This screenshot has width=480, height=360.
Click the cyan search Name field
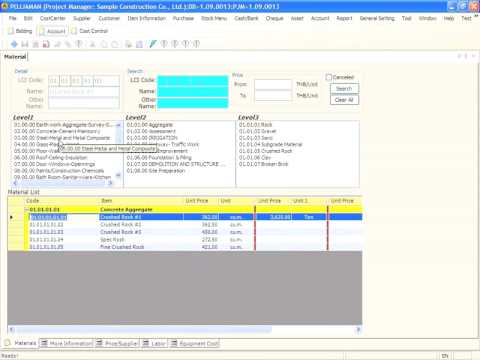(193, 91)
